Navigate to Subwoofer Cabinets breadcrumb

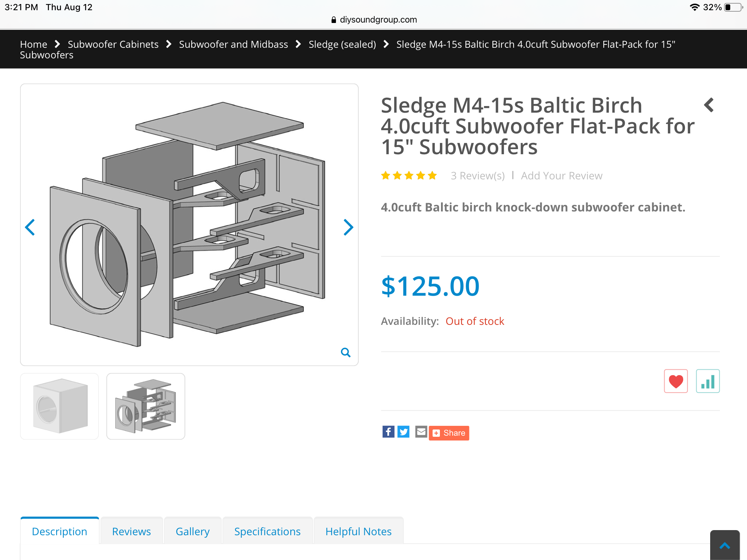click(113, 44)
